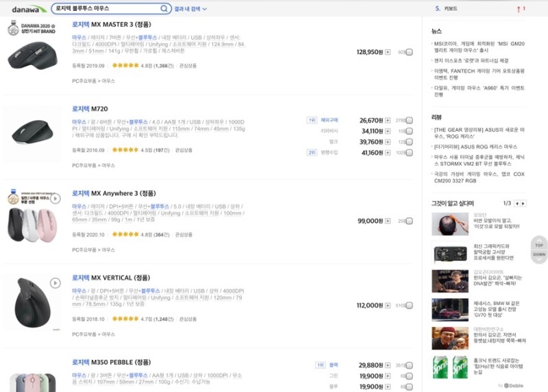Check the box for 128,950원 MX MASTER 3

click(409, 52)
